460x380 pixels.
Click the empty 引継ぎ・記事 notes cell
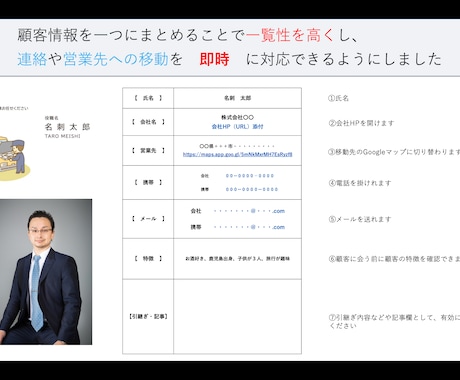237,317
